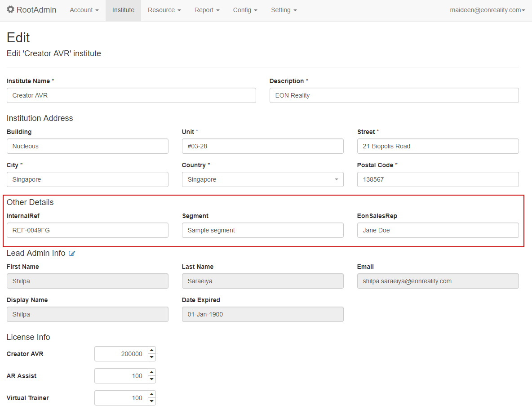Click the 'Institution Address' section heading
Viewport: 532px width, 410px height.
[40, 118]
